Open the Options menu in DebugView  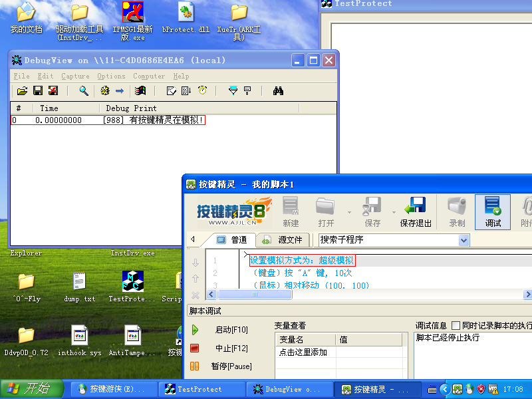(x=111, y=76)
